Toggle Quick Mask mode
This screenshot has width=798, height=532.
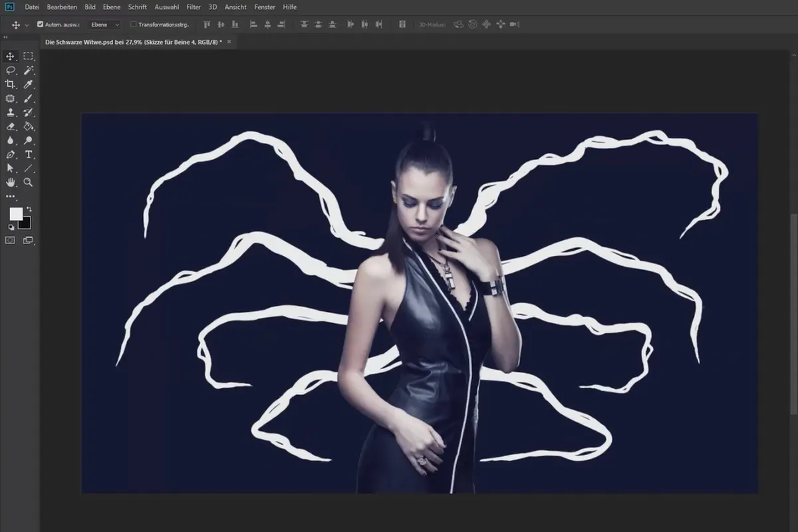[x=11, y=240]
